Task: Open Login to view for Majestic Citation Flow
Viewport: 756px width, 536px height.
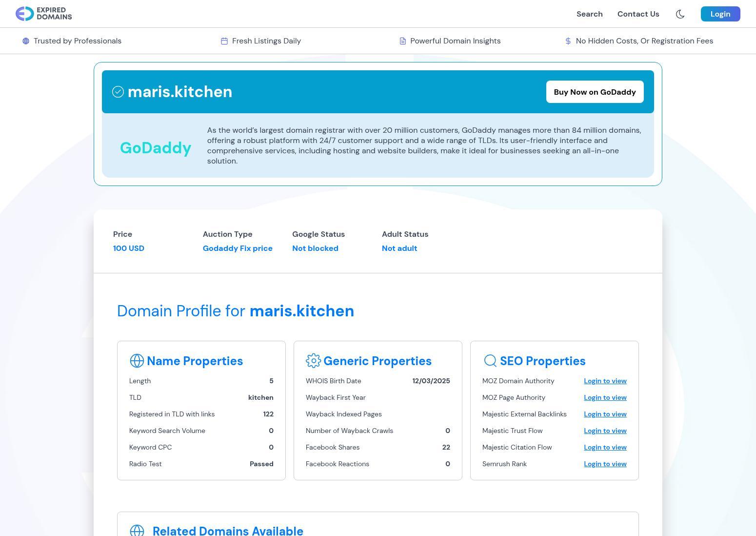Action: (605, 447)
